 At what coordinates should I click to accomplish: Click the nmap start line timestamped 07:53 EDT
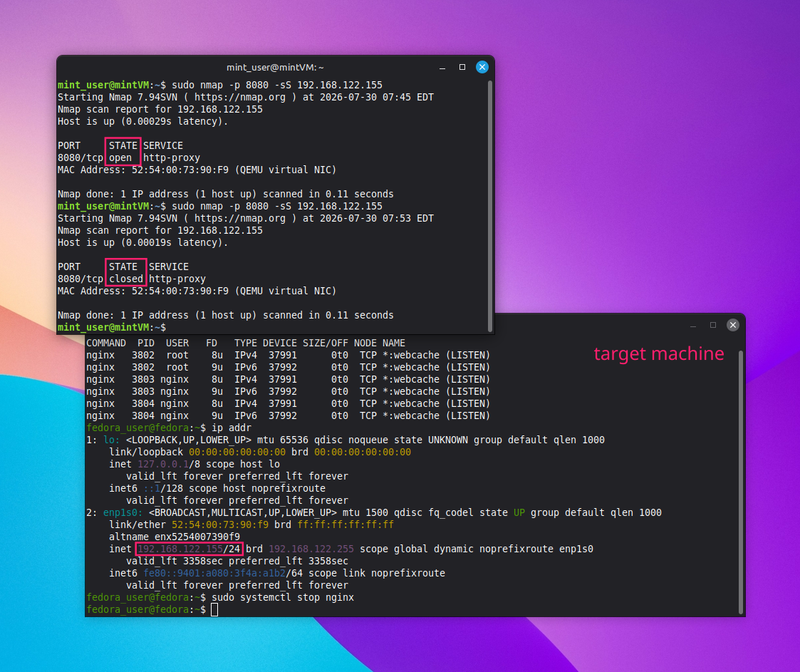click(x=245, y=218)
